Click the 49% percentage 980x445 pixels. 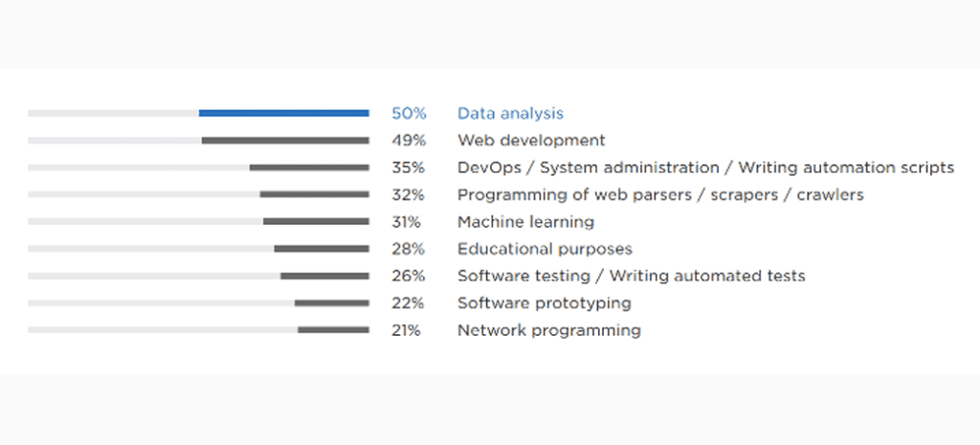(x=409, y=141)
